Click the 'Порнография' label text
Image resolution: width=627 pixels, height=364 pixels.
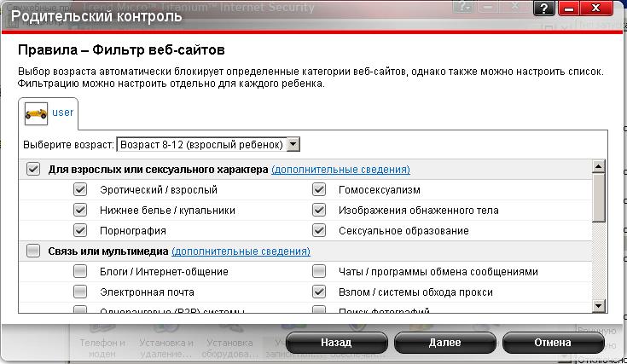133,231
